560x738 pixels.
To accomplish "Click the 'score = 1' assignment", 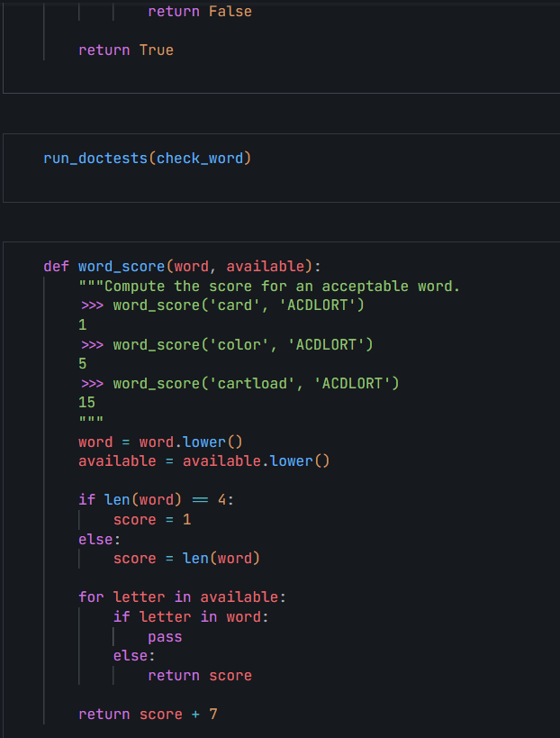I will tap(152, 520).
